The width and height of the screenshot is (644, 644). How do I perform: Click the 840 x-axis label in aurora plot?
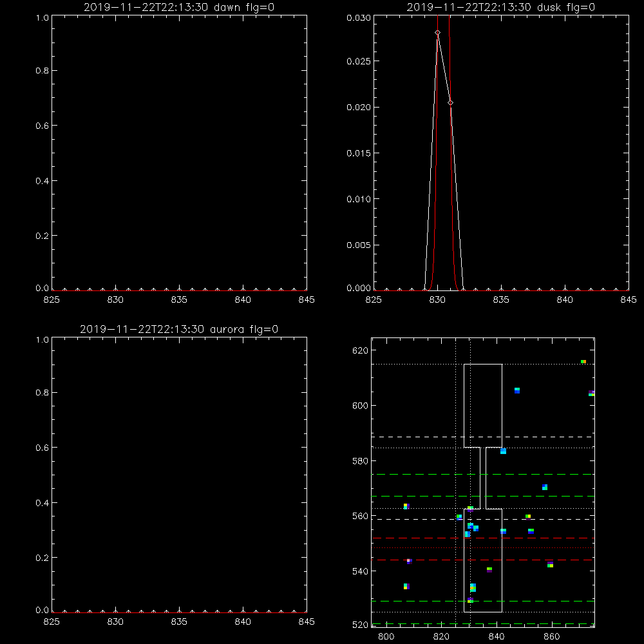point(243,622)
